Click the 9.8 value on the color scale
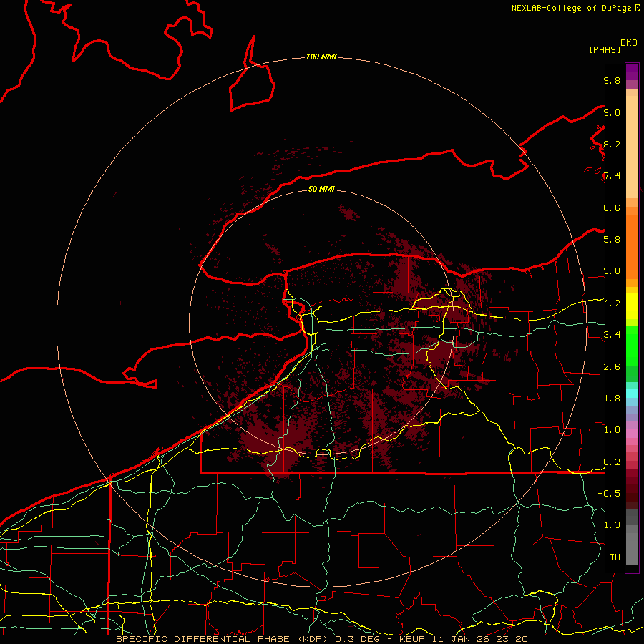 point(612,80)
